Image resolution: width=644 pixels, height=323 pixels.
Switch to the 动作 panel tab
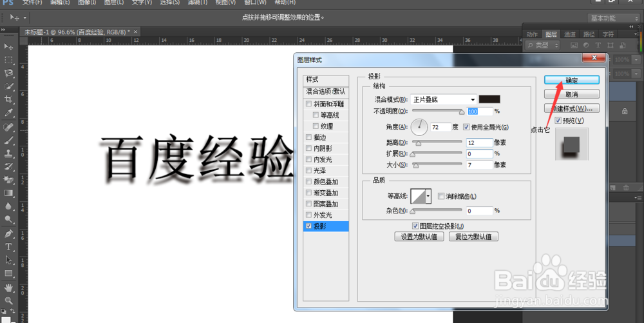coord(533,34)
